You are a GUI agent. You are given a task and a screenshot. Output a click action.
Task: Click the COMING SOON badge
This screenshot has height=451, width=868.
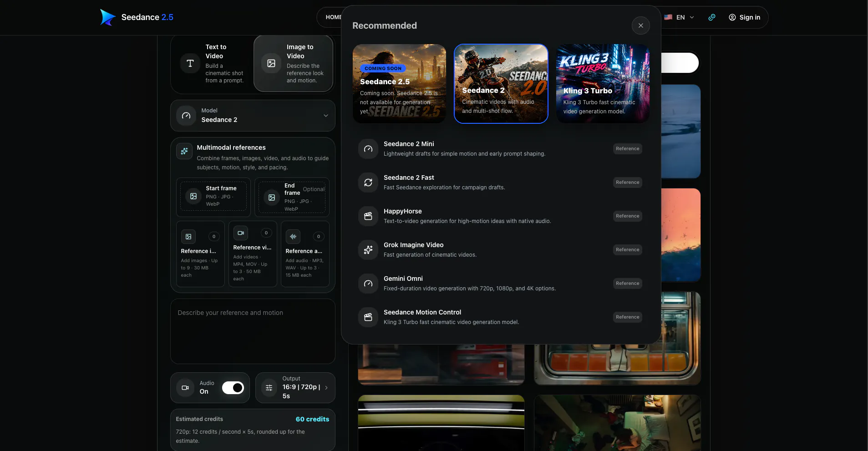[383, 68]
